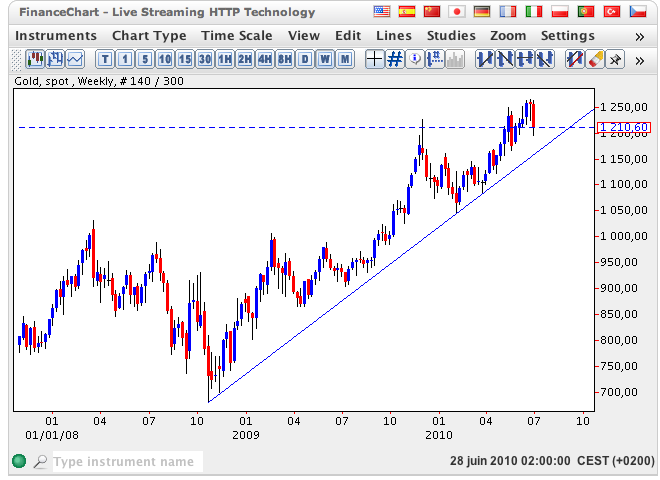Select the German flag language icon
Viewport: 660px width, 480px height.
(483, 12)
